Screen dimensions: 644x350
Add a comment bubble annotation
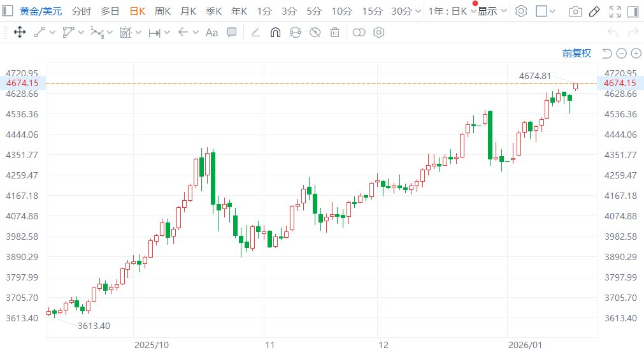point(232,32)
